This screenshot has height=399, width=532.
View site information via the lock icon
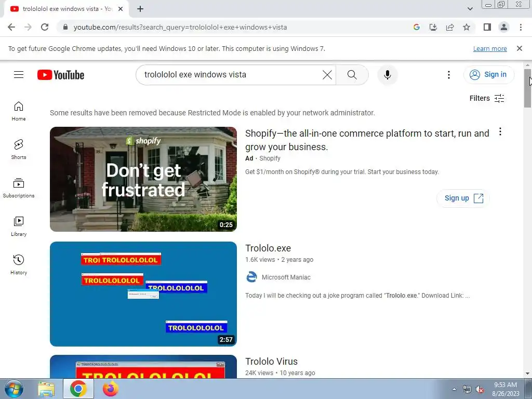coord(65,27)
